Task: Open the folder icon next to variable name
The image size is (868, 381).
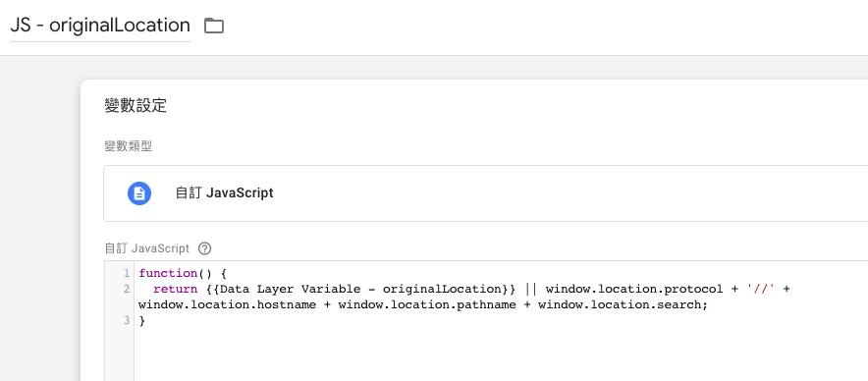Action: point(214,26)
